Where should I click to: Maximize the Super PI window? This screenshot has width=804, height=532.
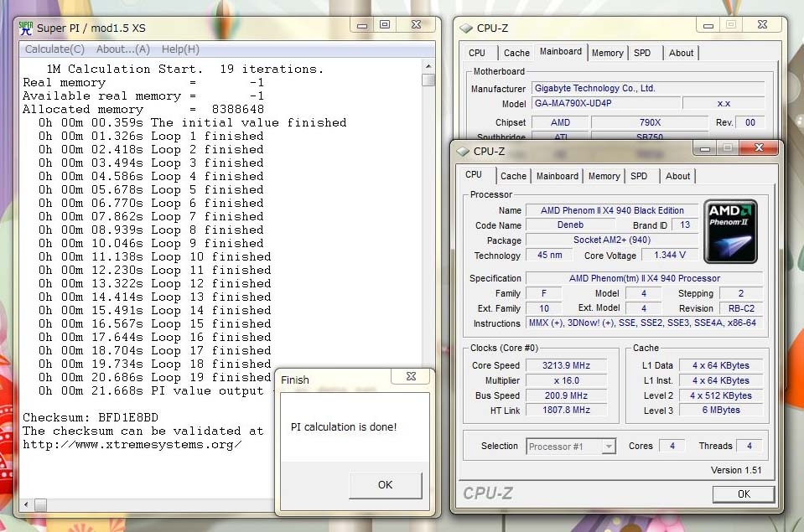tap(384, 25)
